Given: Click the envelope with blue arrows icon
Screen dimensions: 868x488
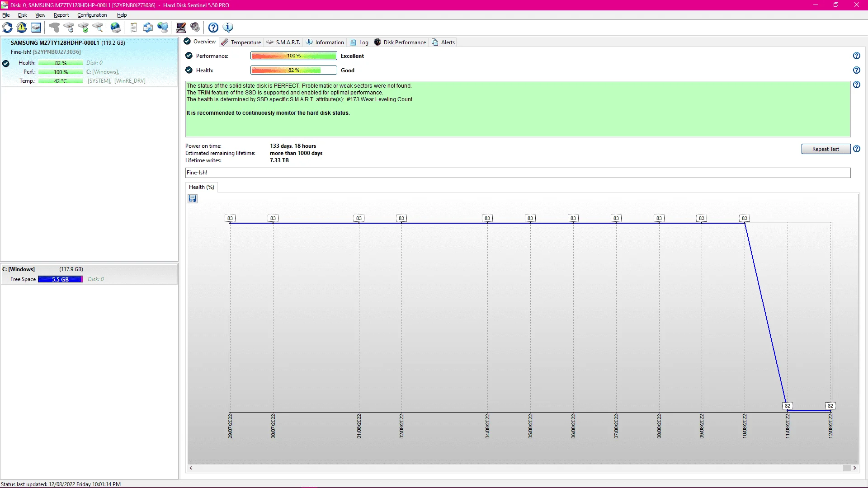Looking at the screenshot, I should 148,28.
